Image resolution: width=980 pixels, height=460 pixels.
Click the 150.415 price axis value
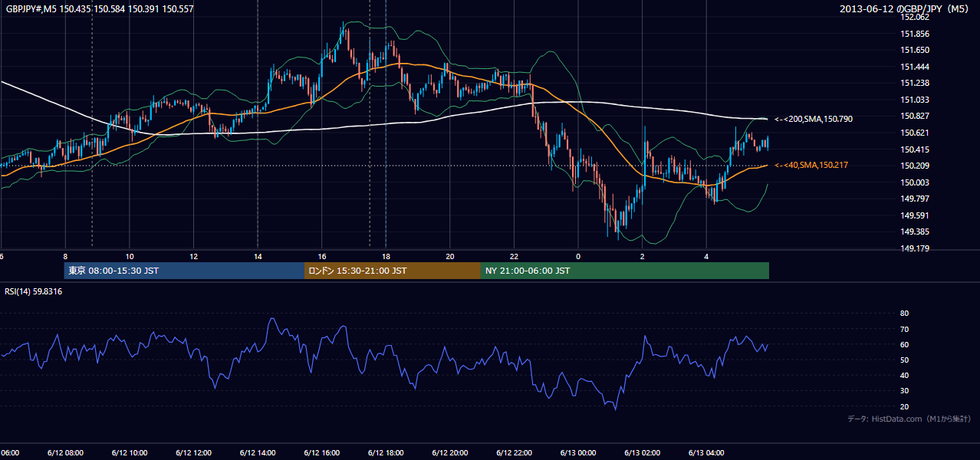coord(916,149)
